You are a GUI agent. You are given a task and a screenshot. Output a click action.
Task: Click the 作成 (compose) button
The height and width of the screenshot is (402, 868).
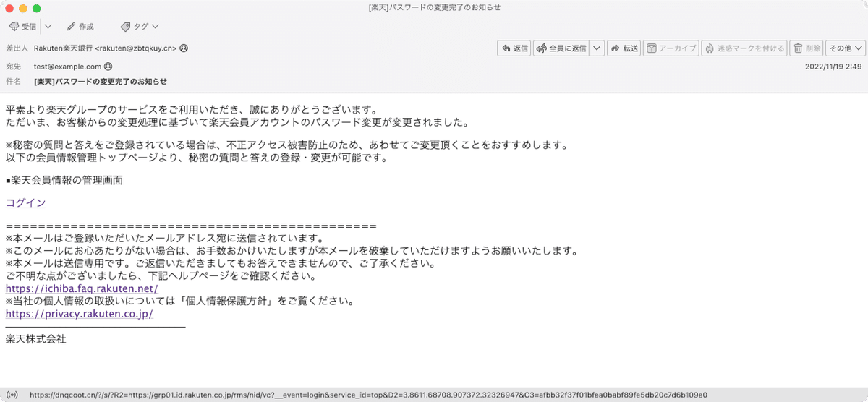[80, 27]
